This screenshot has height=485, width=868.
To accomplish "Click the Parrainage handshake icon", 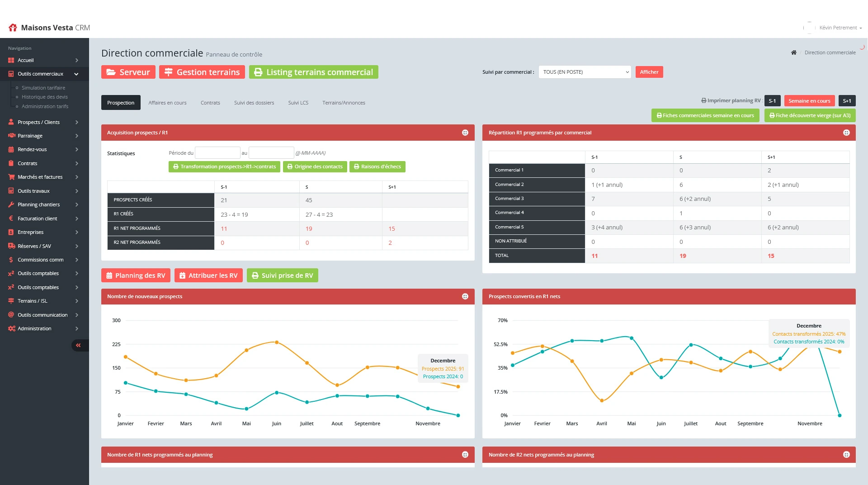I will pyautogui.click(x=11, y=136).
